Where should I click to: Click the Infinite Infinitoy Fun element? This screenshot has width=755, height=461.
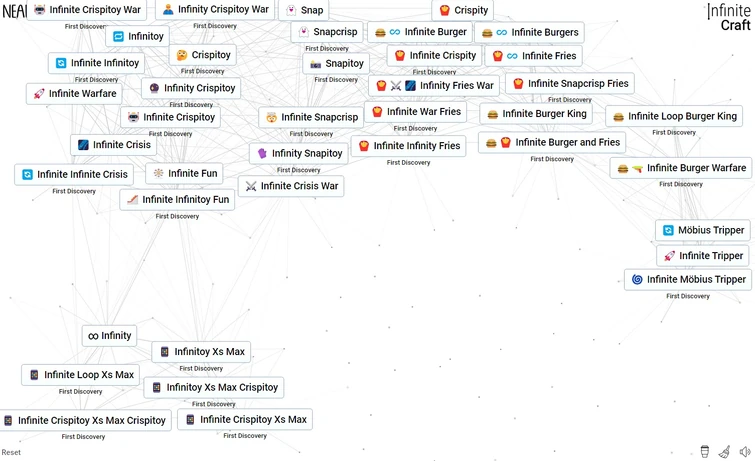pyautogui.click(x=177, y=200)
